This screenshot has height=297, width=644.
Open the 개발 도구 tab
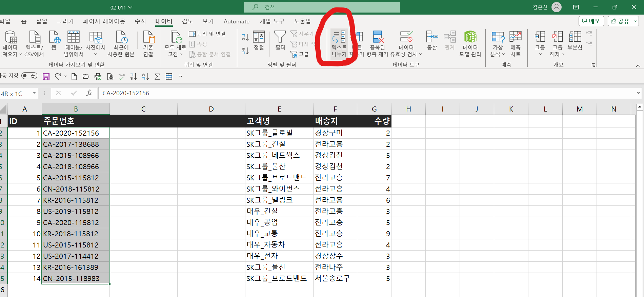[x=272, y=21]
